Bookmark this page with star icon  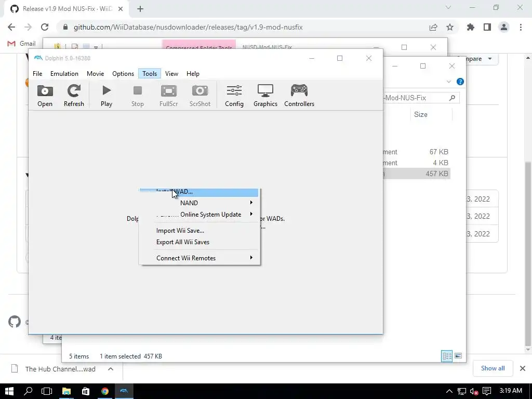point(450,27)
